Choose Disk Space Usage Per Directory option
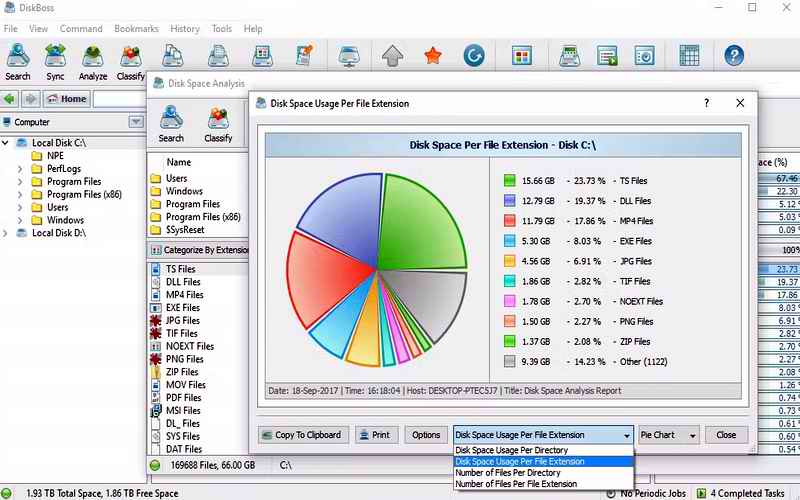Image resolution: width=800 pixels, height=500 pixels. (x=512, y=451)
